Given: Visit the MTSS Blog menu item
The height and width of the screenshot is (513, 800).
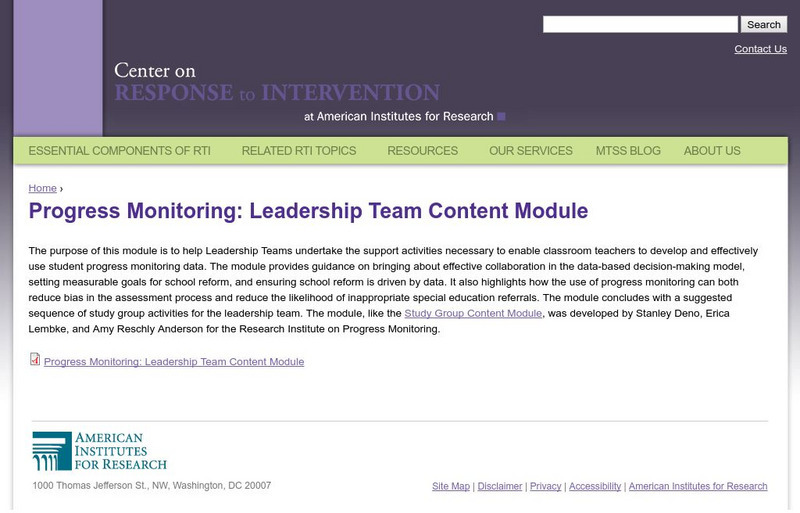Looking at the screenshot, I should (x=628, y=151).
